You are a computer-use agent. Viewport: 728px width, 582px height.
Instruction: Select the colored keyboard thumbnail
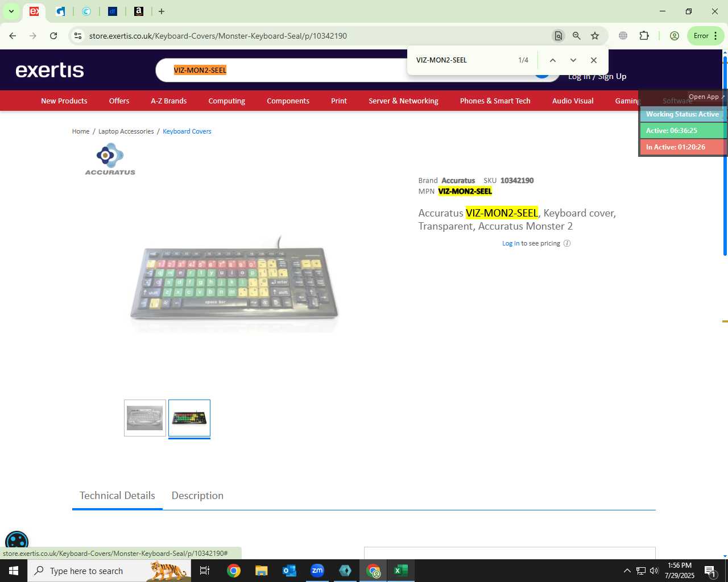pyautogui.click(x=189, y=418)
